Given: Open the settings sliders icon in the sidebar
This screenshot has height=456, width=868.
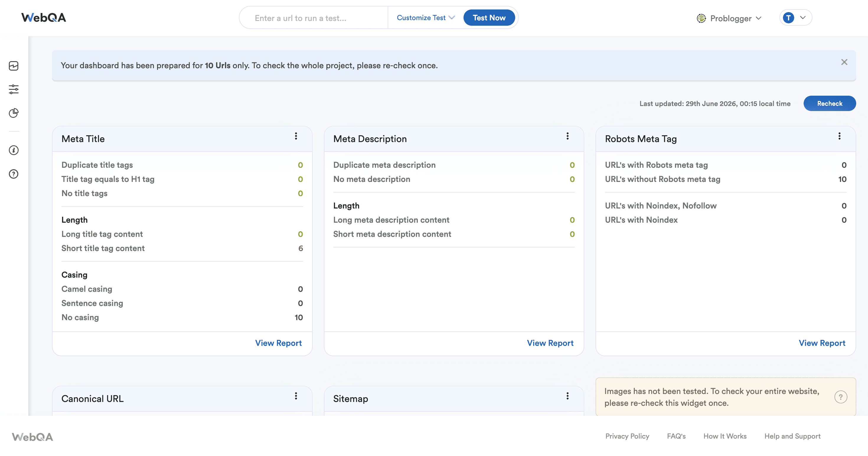Looking at the screenshot, I should pos(14,89).
